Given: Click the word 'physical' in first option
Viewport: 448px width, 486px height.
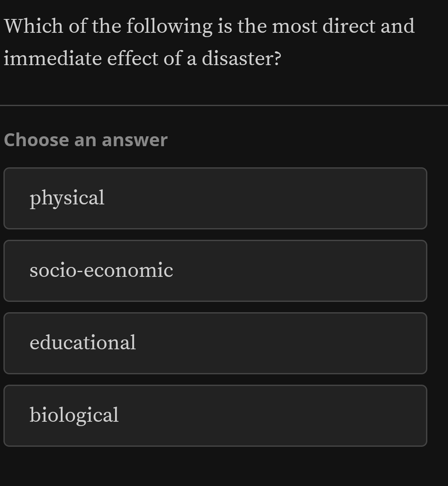Looking at the screenshot, I should point(67,198).
